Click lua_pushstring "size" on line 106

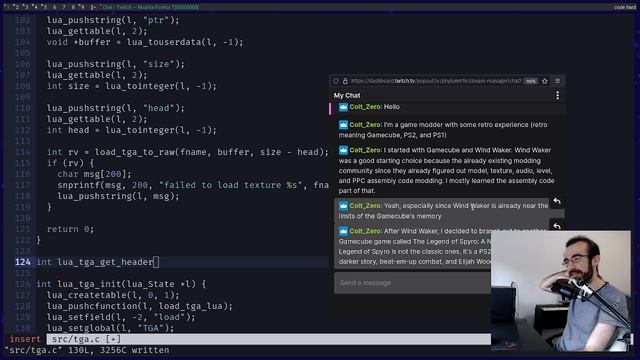[x=116, y=64]
